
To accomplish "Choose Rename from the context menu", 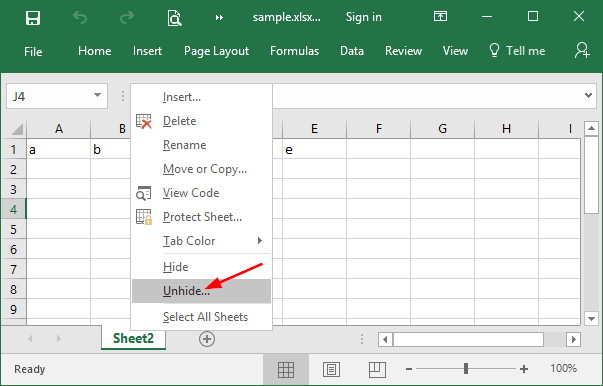I will 202,145.
